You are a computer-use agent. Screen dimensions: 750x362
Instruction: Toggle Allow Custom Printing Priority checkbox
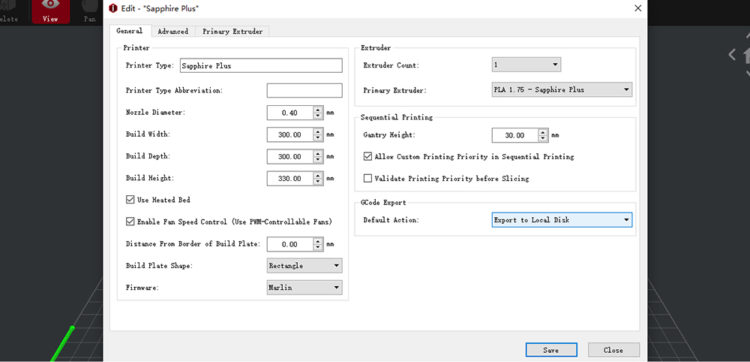368,156
